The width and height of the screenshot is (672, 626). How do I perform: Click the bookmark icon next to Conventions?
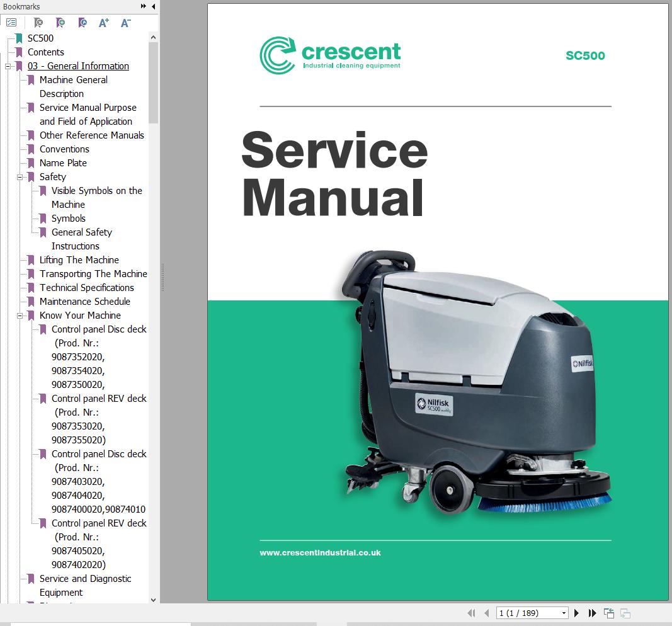click(31, 149)
